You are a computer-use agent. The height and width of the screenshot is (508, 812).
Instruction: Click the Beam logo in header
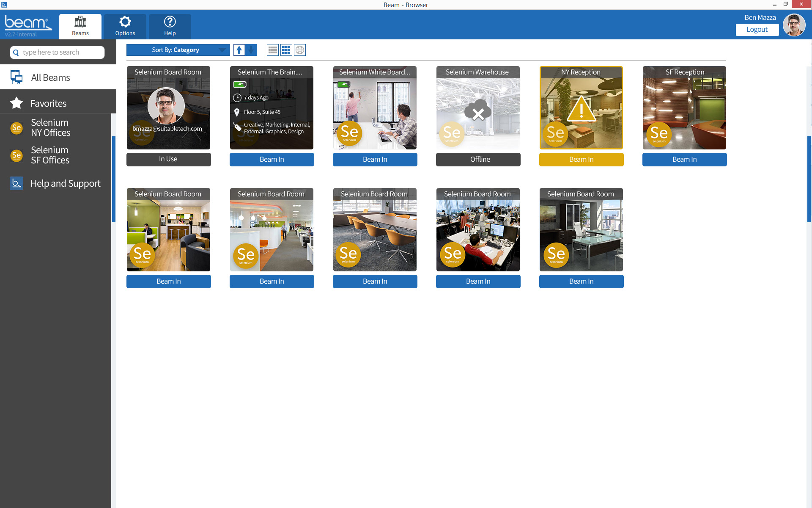28,23
